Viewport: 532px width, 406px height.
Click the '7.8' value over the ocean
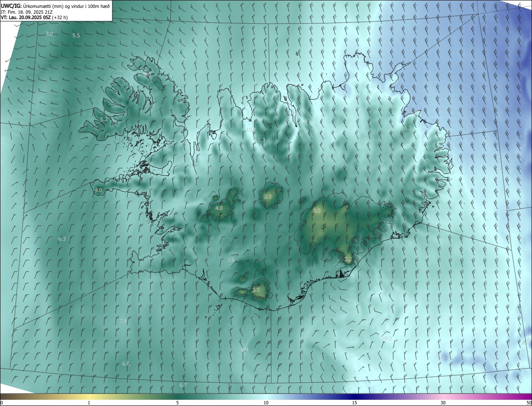[123, 321]
